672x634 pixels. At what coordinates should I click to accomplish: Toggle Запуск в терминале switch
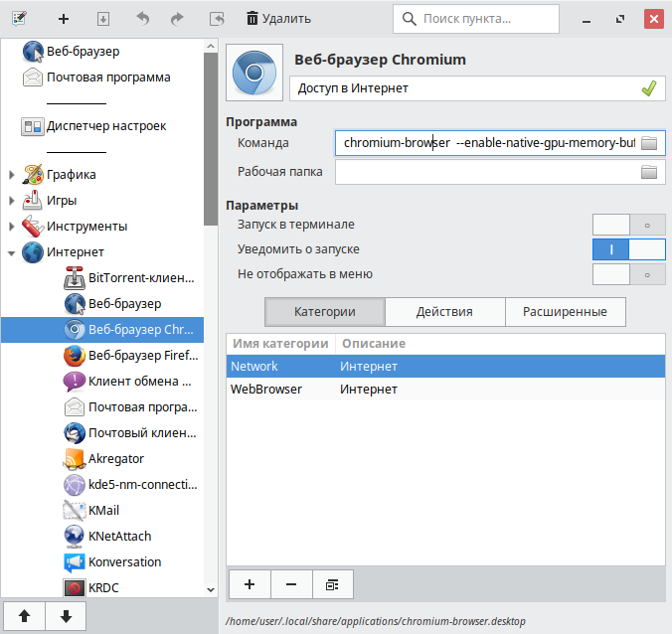point(628,225)
